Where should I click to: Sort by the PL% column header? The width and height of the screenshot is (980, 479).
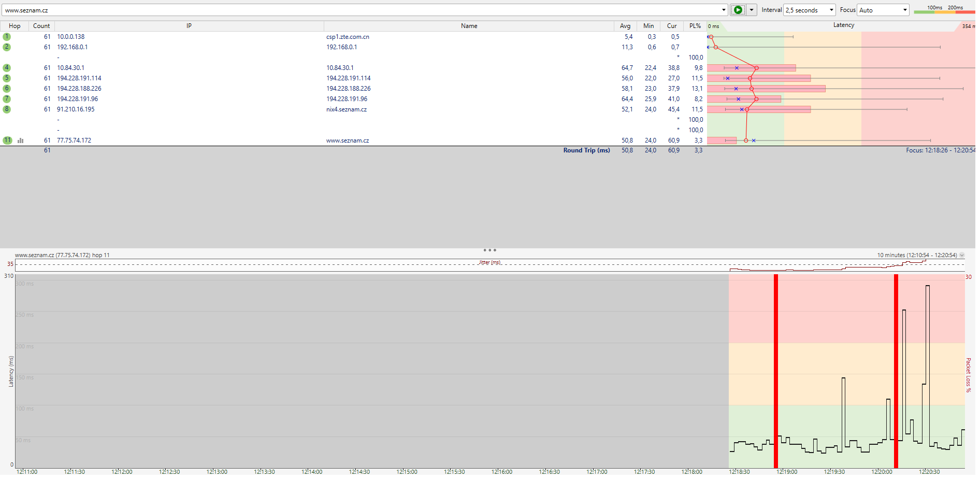point(695,26)
